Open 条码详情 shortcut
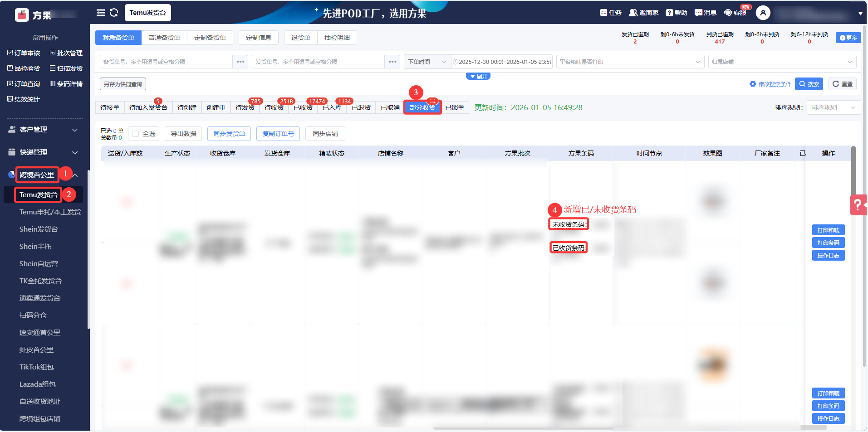 coord(66,84)
